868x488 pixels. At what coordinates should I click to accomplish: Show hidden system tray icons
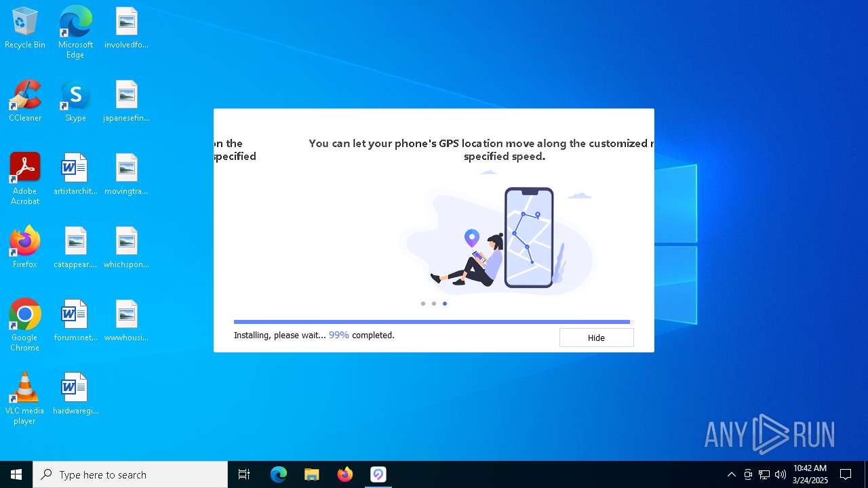pos(731,474)
